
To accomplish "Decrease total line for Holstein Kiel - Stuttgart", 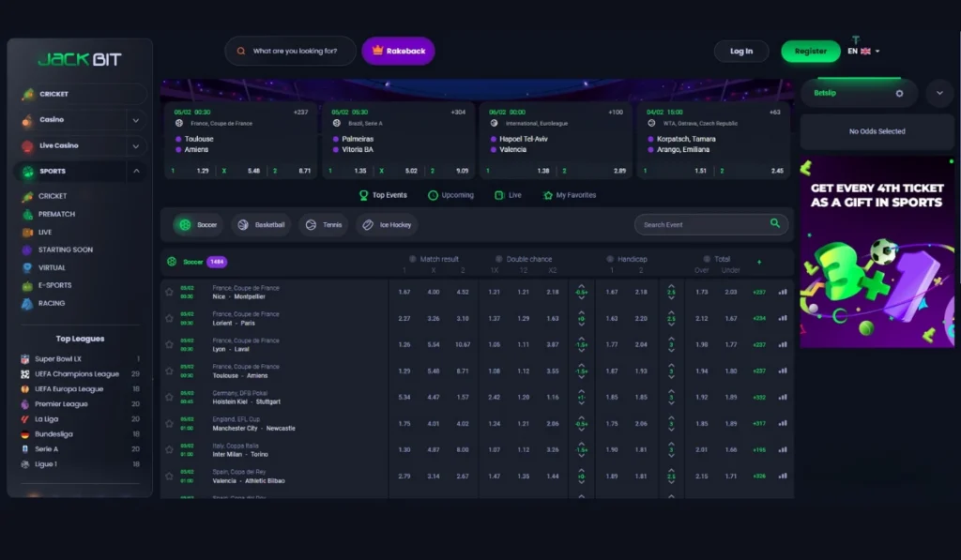I will coord(671,403).
